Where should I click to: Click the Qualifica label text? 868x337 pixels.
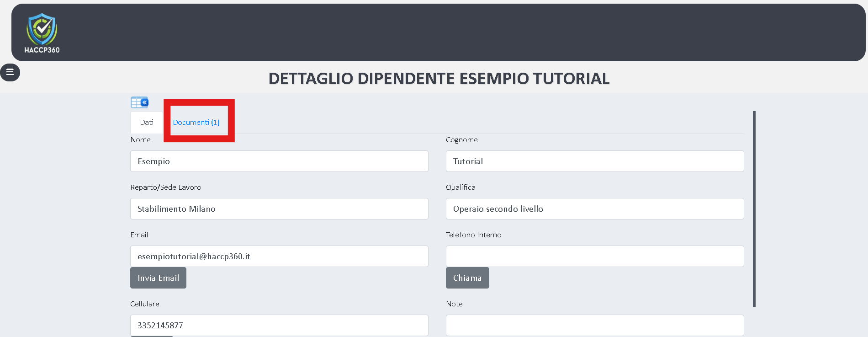pos(460,187)
